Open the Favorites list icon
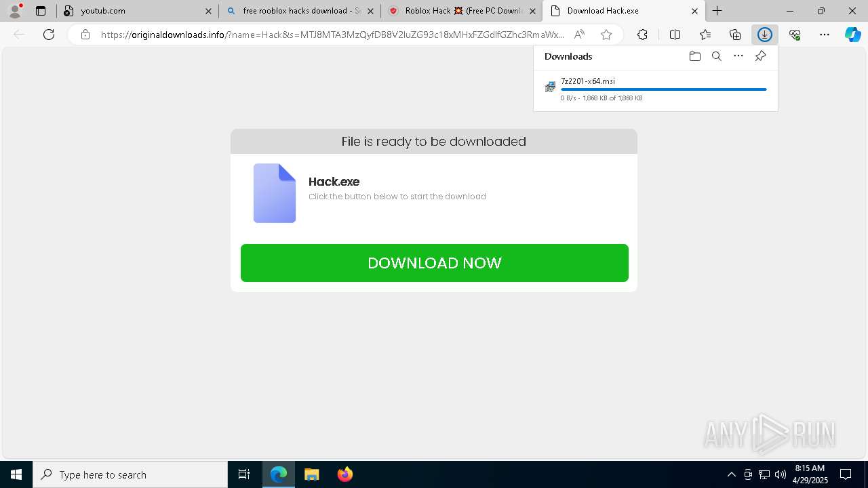868x488 pixels. point(705,35)
